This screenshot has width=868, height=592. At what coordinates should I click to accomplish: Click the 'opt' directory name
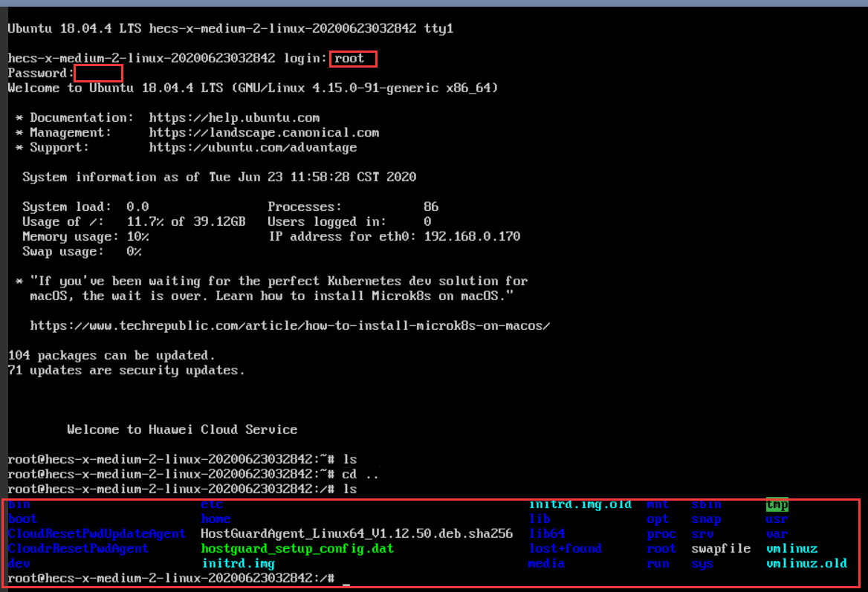pos(658,519)
